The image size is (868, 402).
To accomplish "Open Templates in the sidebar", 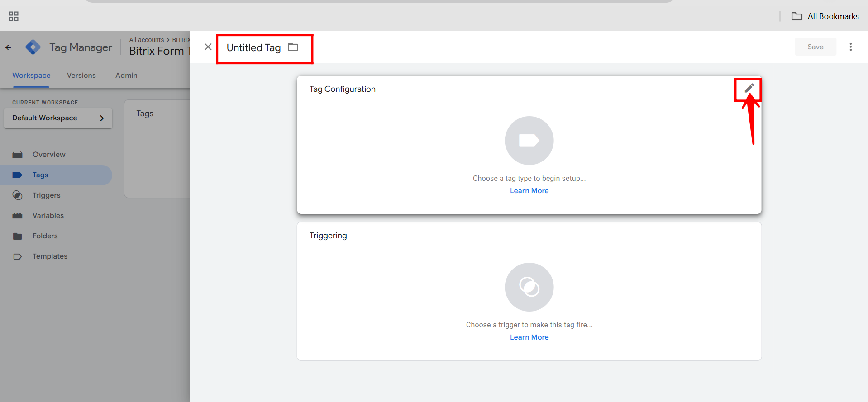I will click(x=50, y=256).
